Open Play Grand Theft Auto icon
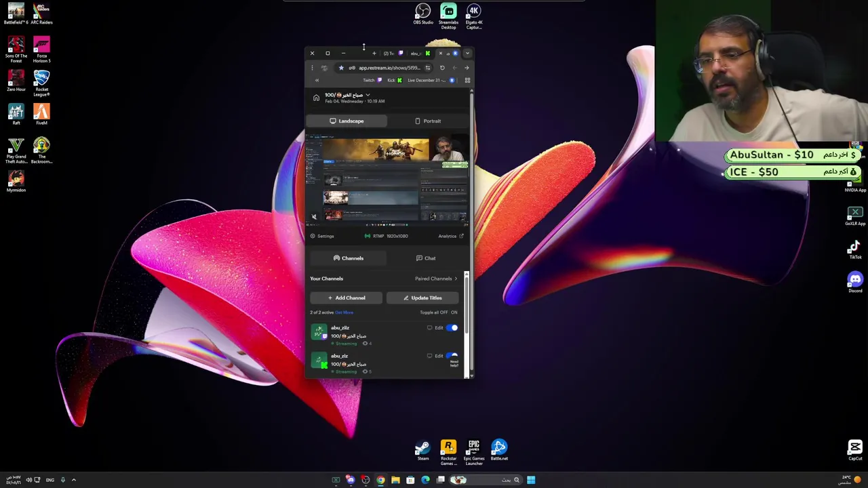868x488 pixels. click(16, 151)
